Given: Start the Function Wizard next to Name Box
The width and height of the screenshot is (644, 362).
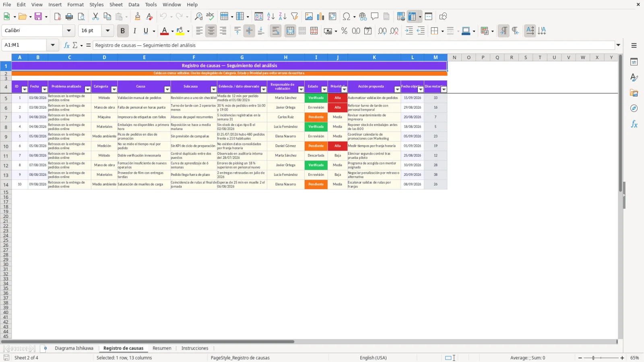Looking at the screenshot, I should tap(67, 45).
